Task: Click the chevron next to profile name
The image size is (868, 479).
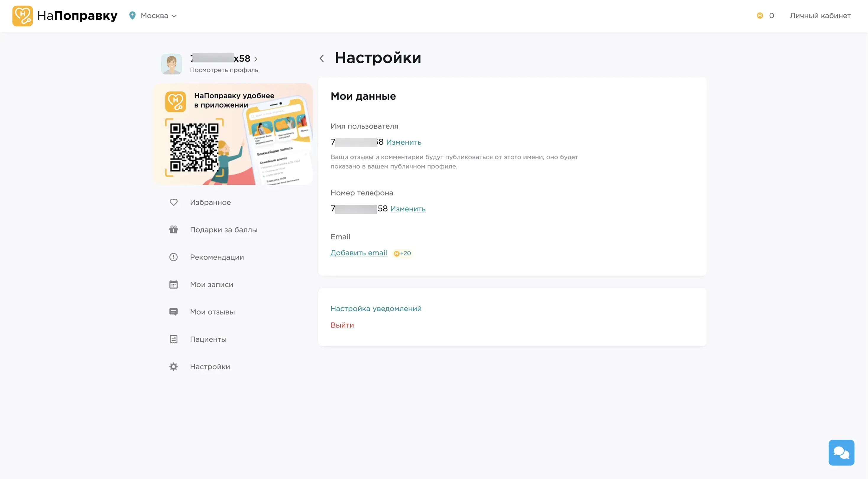Action: [256, 59]
